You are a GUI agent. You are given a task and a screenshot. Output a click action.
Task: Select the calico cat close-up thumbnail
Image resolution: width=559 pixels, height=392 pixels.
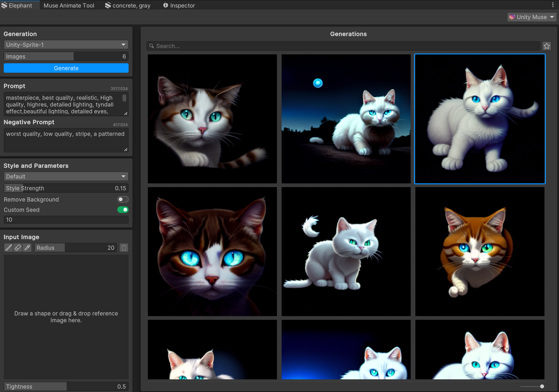coord(212,119)
